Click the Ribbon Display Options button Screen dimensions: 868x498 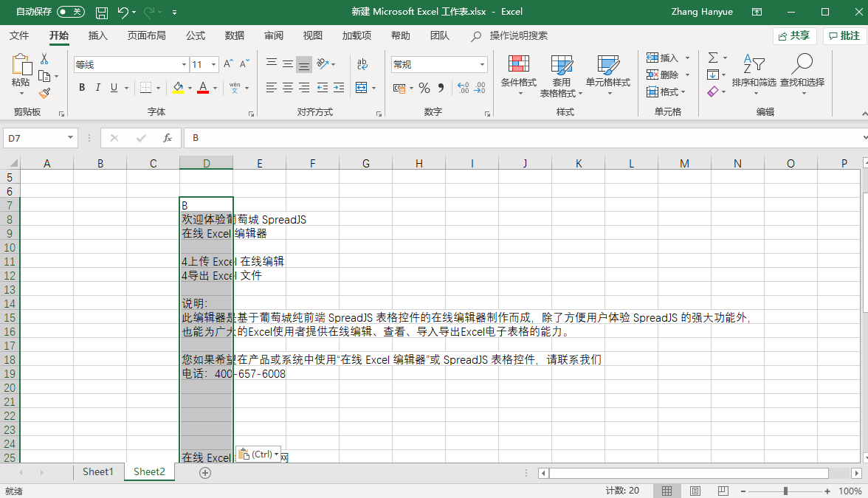757,12
